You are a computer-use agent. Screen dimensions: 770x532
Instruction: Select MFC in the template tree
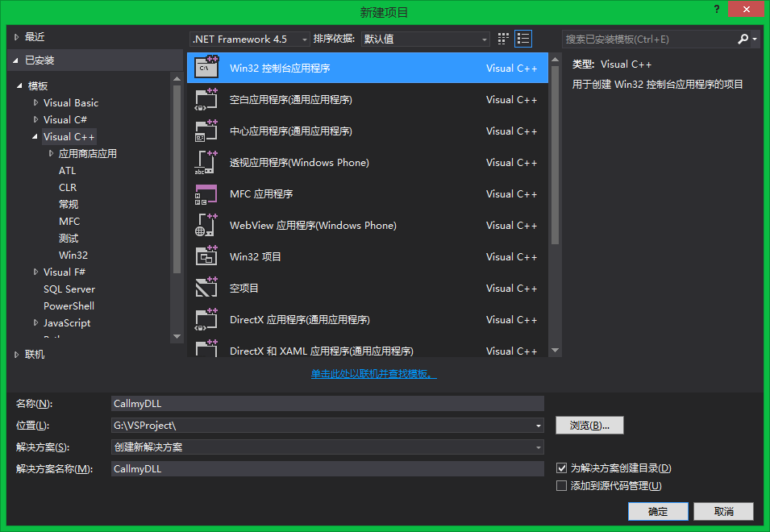tap(69, 222)
